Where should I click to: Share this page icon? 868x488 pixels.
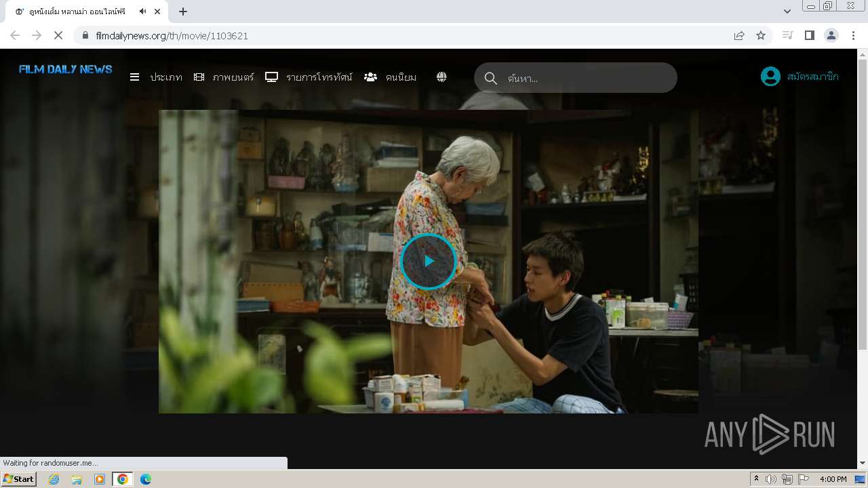pos(739,35)
